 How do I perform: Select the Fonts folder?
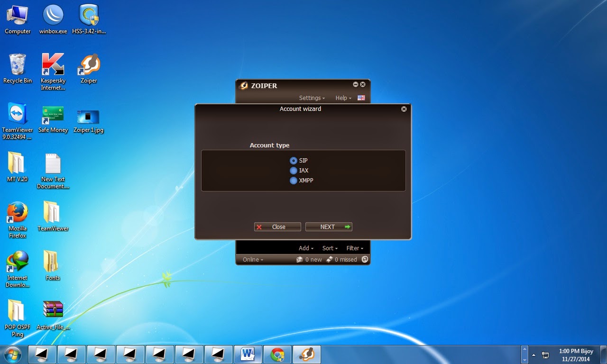pyautogui.click(x=53, y=266)
